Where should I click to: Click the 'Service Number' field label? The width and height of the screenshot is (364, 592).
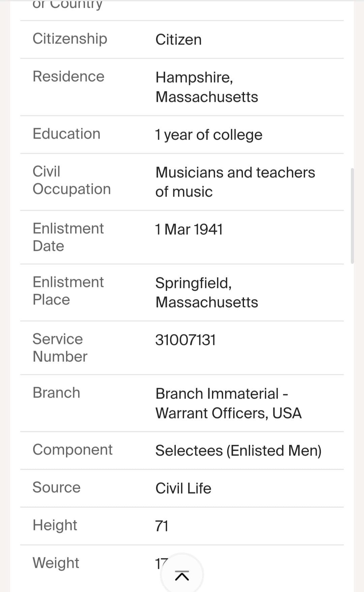[60, 348]
